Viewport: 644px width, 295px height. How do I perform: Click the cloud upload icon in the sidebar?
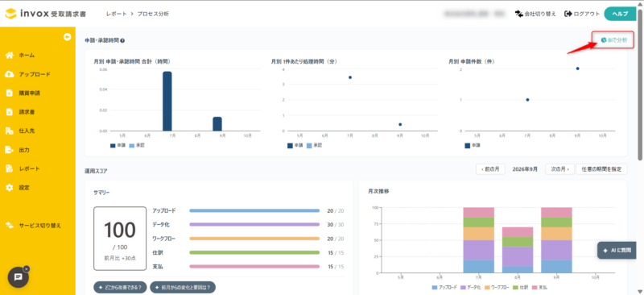[10, 74]
